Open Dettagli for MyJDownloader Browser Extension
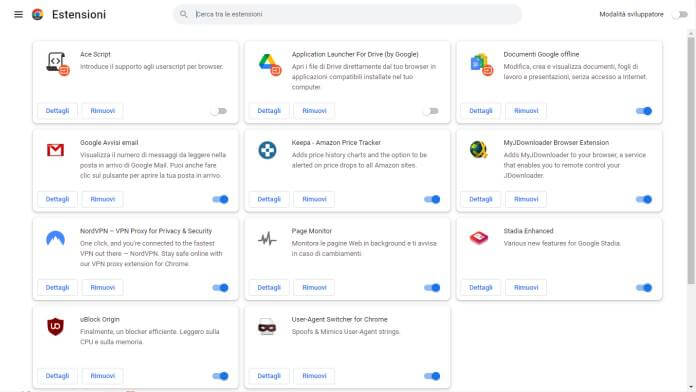Image resolution: width=696 pixels, height=392 pixels. (x=481, y=199)
